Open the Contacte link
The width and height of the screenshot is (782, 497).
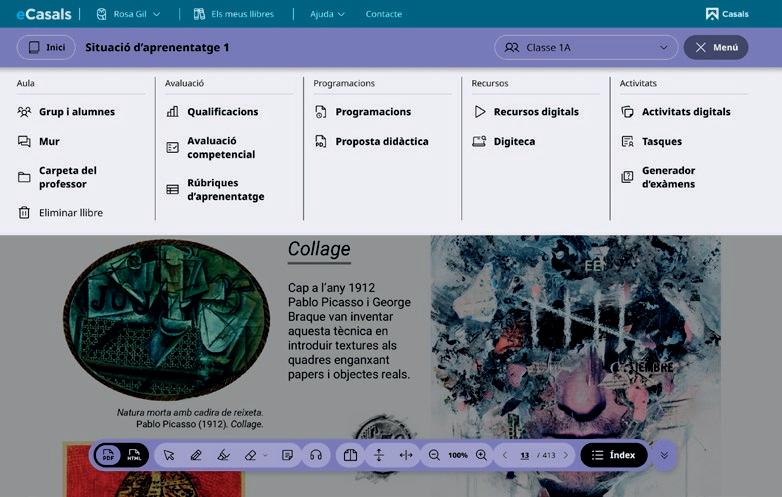[384, 14]
